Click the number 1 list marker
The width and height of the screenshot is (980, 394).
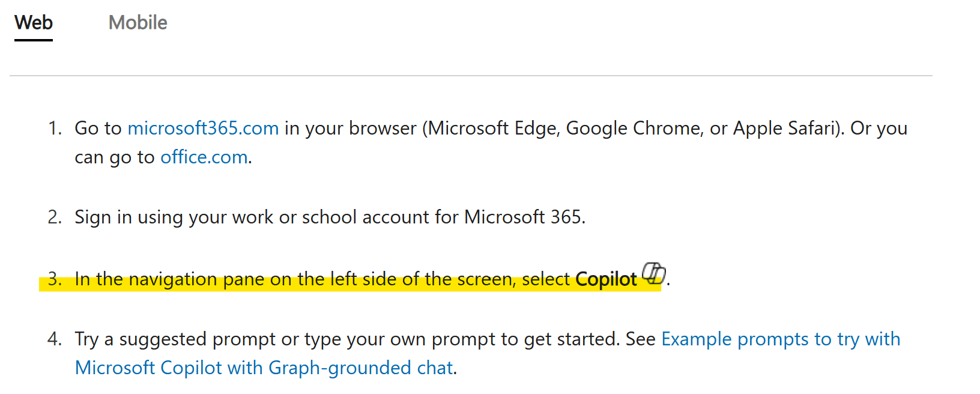coord(55,128)
